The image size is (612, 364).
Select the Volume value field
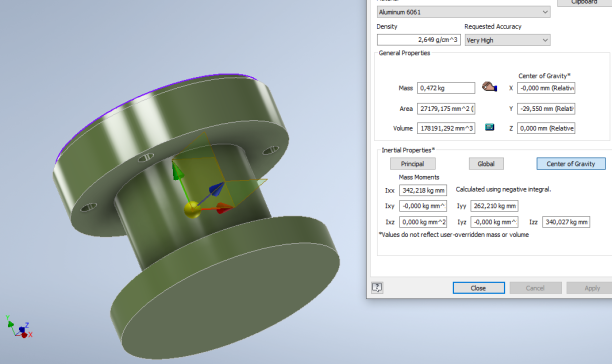(x=446, y=128)
